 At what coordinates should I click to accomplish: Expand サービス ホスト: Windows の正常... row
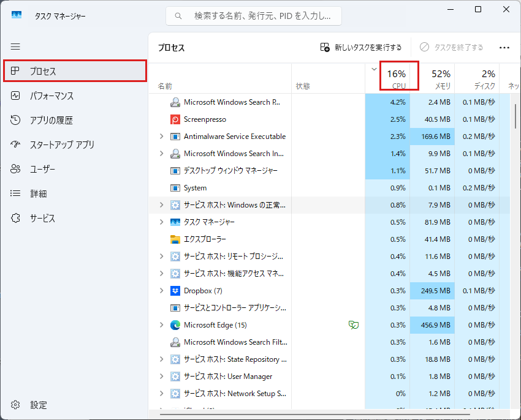[x=161, y=205]
